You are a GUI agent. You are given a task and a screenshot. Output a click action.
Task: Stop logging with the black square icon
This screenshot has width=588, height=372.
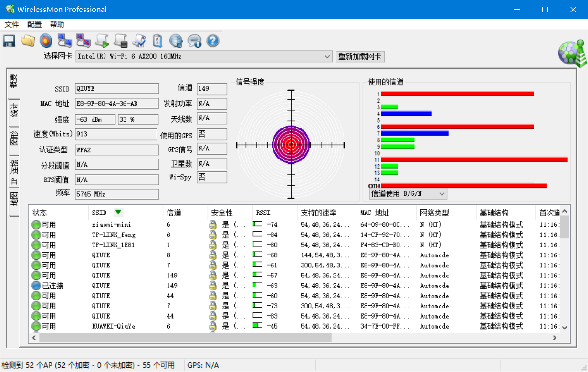pyautogui.click(x=120, y=41)
